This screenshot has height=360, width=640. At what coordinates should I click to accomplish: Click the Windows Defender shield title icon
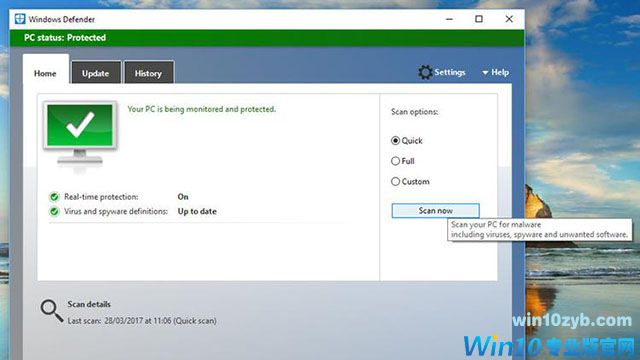click(20, 19)
